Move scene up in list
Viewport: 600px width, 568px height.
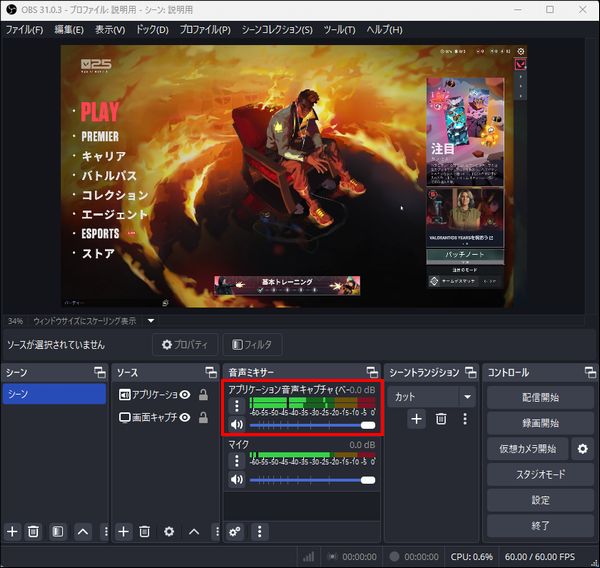point(83,532)
